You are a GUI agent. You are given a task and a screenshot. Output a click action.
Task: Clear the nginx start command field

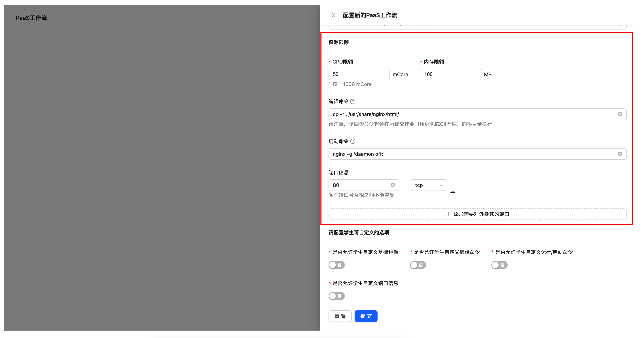(620, 154)
